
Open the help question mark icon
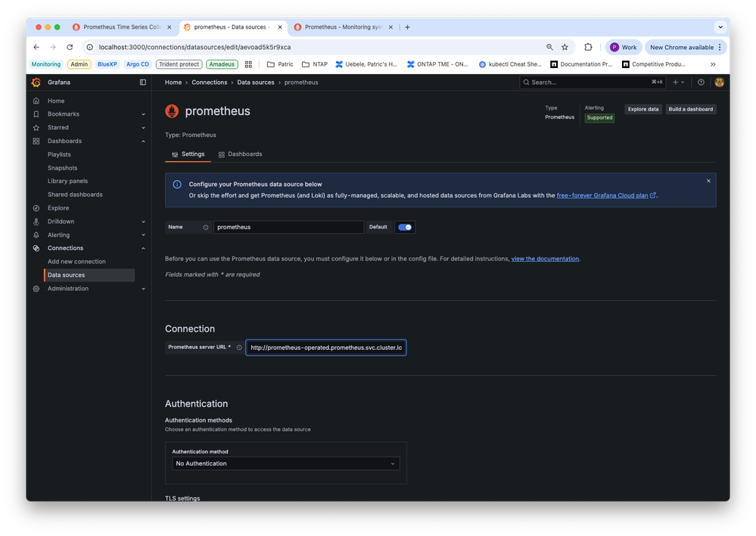coord(701,83)
